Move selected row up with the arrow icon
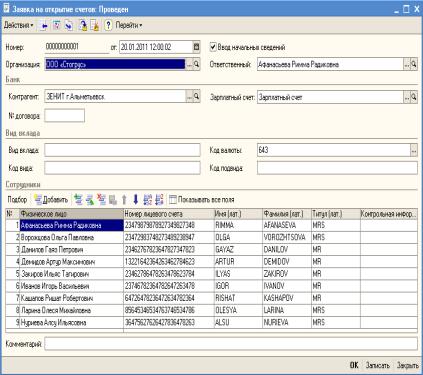The width and height of the screenshot is (423, 375). click(x=124, y=200)
